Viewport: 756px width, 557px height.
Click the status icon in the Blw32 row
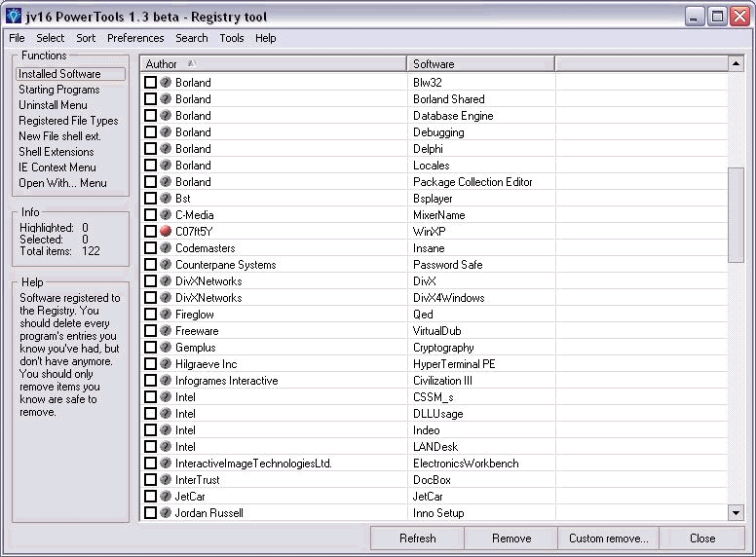[x=166, y=83]
